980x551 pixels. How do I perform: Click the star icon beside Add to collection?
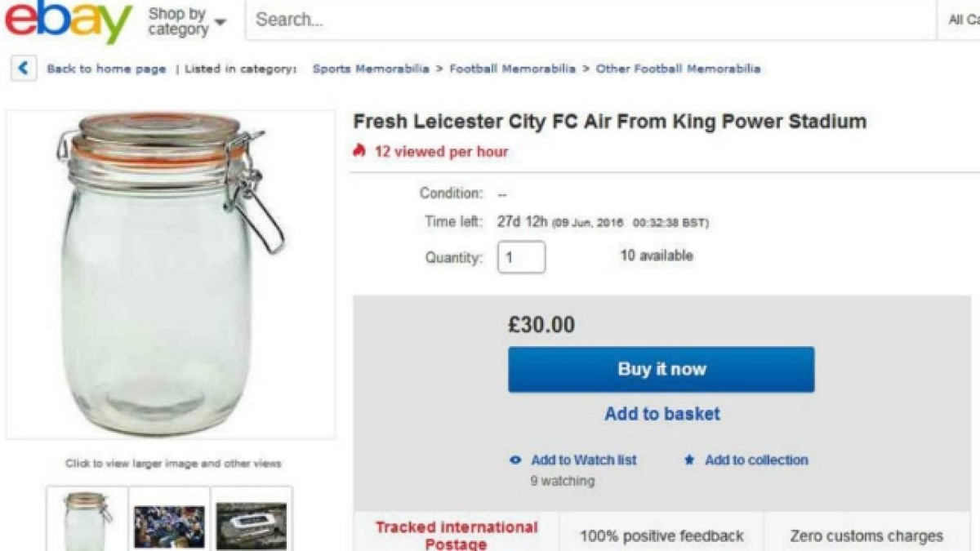pyautogui.click(x=689, y=460)
